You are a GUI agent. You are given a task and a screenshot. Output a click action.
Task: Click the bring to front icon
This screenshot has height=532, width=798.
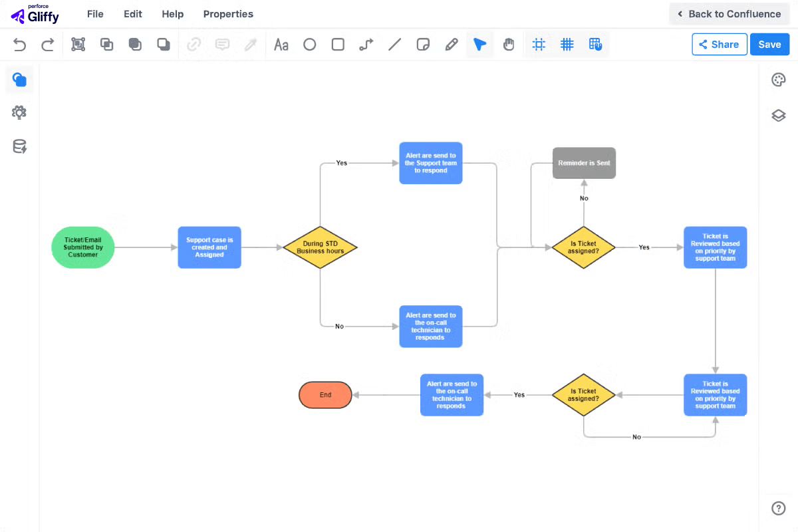(135, 45)
